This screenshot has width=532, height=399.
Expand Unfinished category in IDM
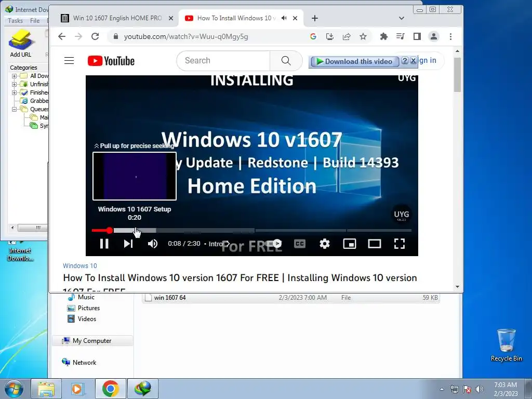(14, 84)
